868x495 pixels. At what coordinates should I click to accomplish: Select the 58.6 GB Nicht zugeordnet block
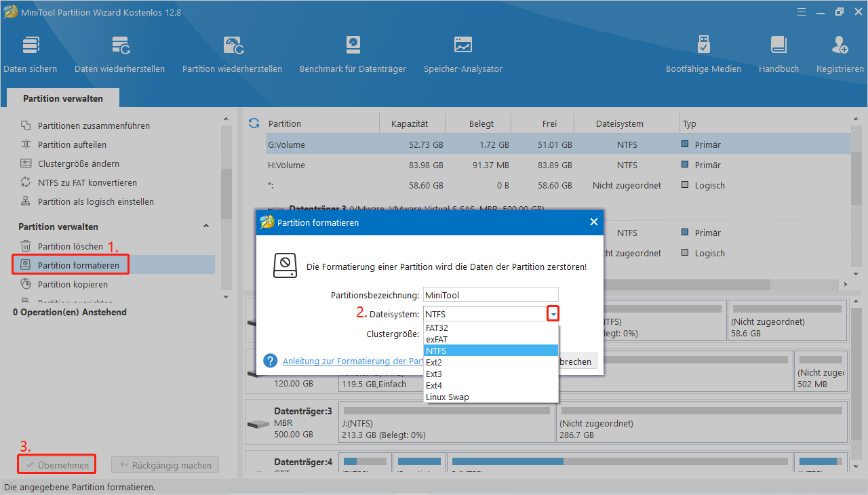pyautogui.click(x=786, y=321)
